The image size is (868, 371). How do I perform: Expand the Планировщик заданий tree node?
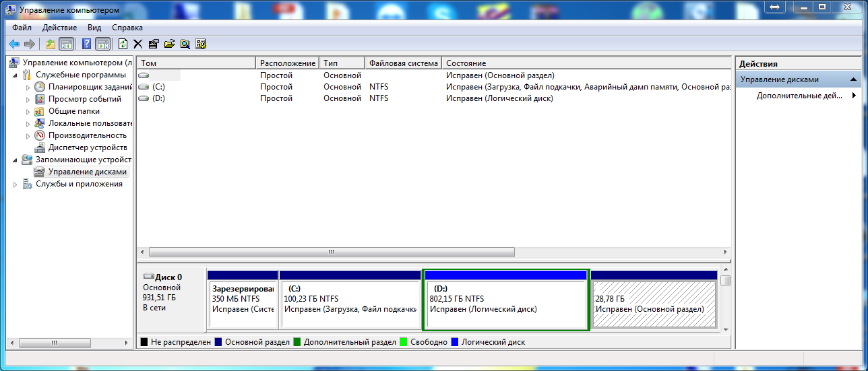(x=28, y=87)
